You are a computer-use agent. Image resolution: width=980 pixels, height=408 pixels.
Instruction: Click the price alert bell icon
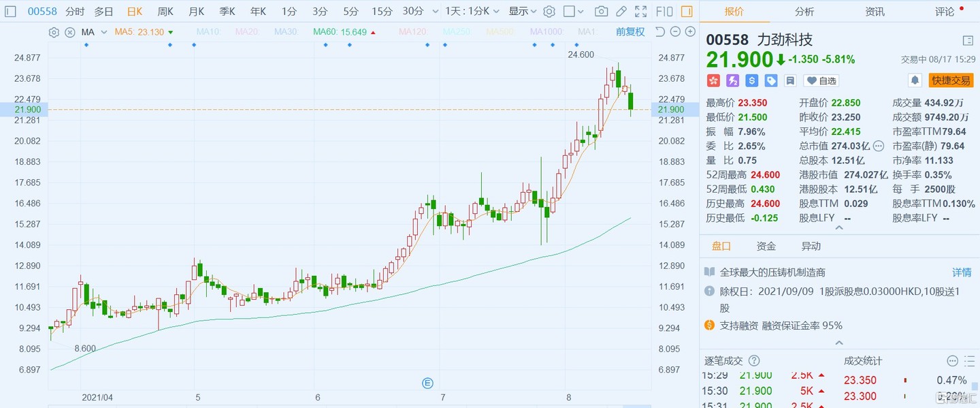915,80
